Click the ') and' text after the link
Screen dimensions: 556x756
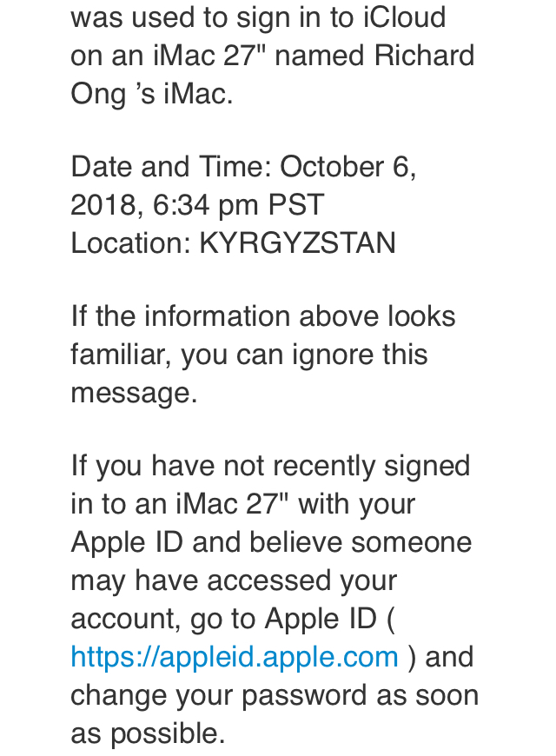(440, 658)
